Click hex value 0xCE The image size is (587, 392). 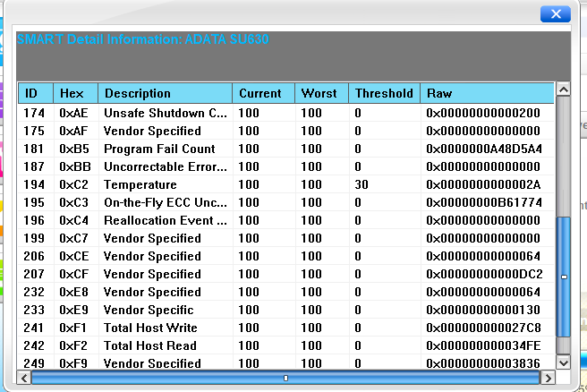point(74,256)
